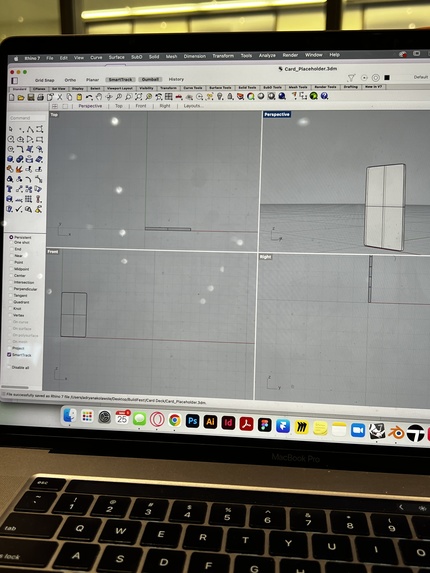
Task: Click the blue Perspective viewport title label
Action: tap(277, 114)
